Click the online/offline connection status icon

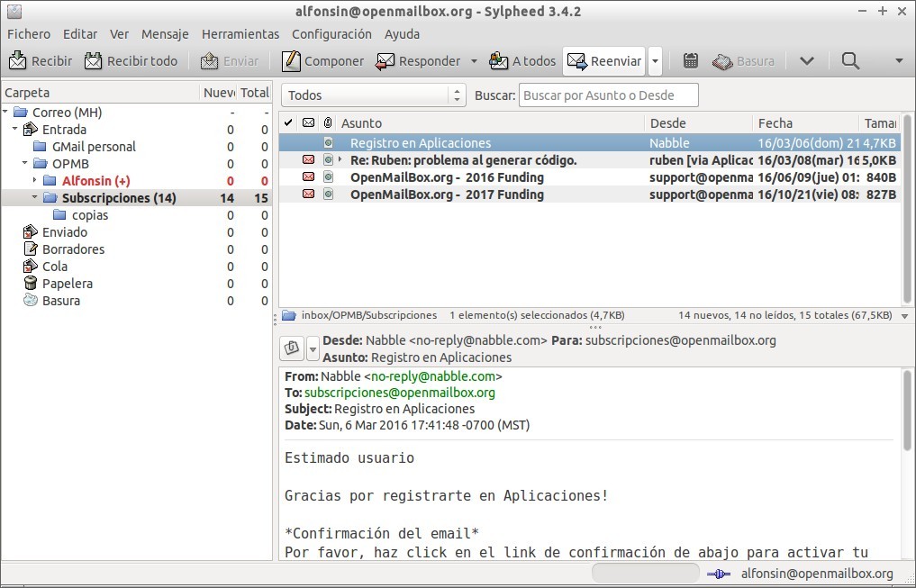coord(719,574)
